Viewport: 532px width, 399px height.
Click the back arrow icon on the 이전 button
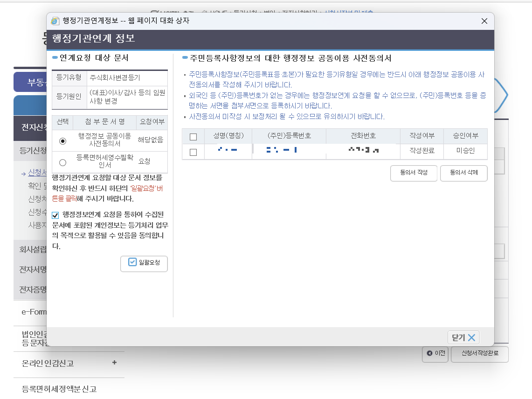click(429, 354)
